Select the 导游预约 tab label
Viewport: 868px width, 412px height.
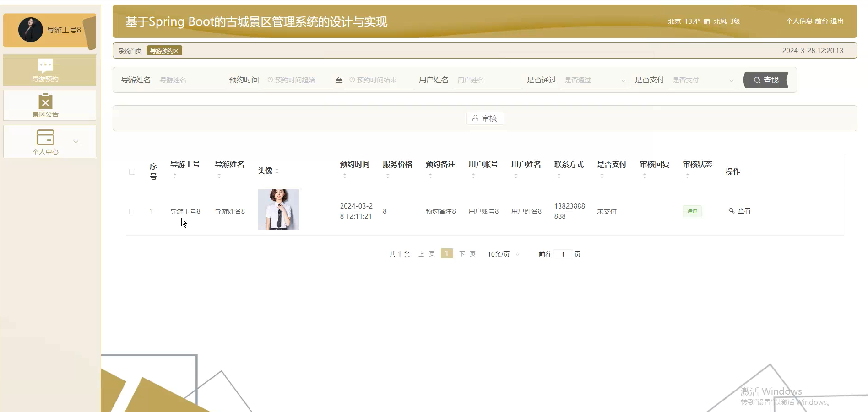pos(162,51)
